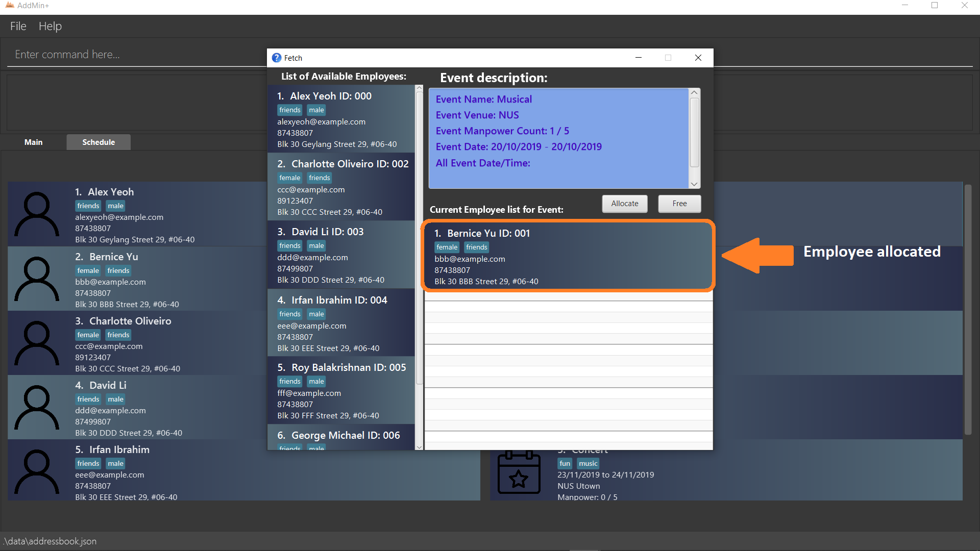The height and width of the screenshot is (551, 980).
Task: Select Alex Yeoh ID: 000 in available employees
Action: point(341,119)
